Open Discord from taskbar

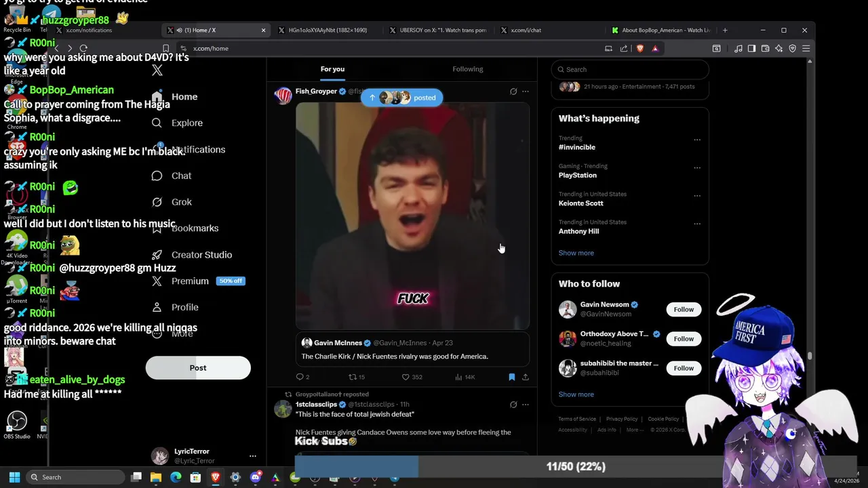(256, 477)
